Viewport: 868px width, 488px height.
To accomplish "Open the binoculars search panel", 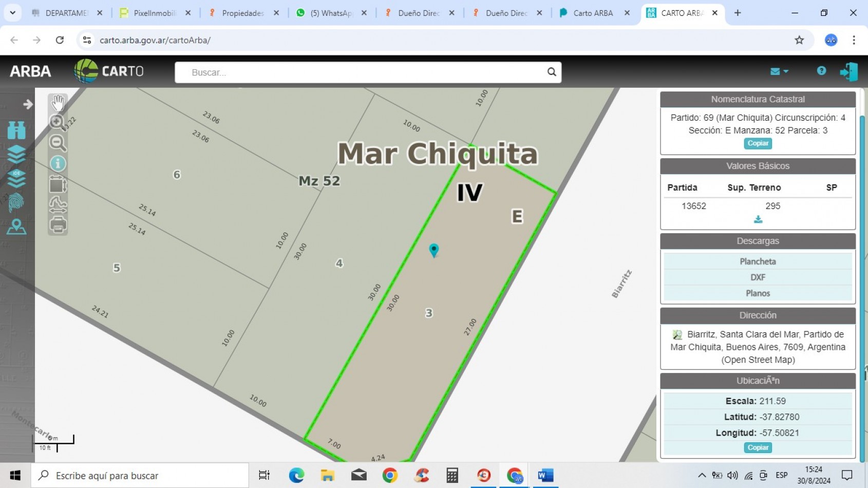I will click(16, 130).
